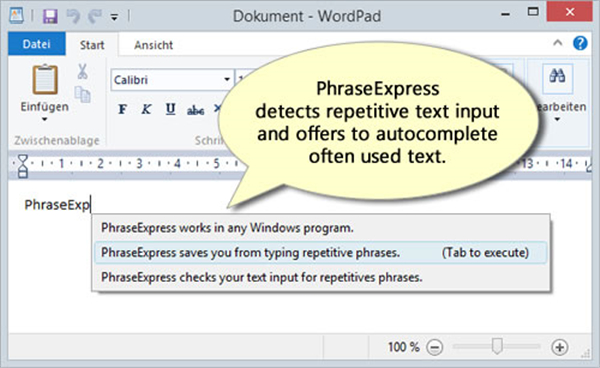
Task: Choose suggestion 'PhraseExpress checks your text input for repetitives phrases.'
Action: (321, 277)
